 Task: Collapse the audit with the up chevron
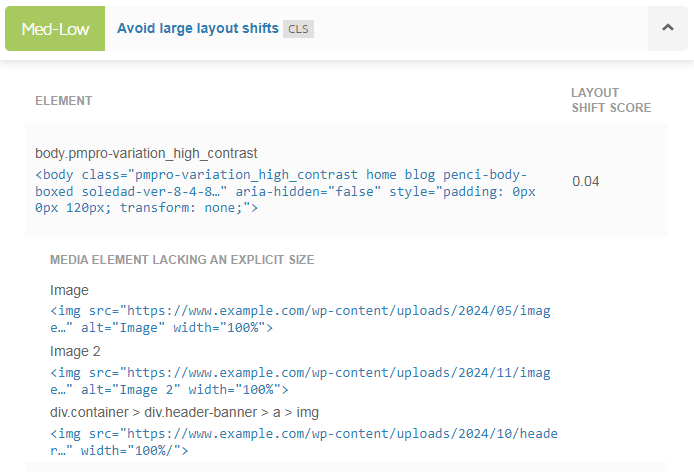tap(667, 28)
